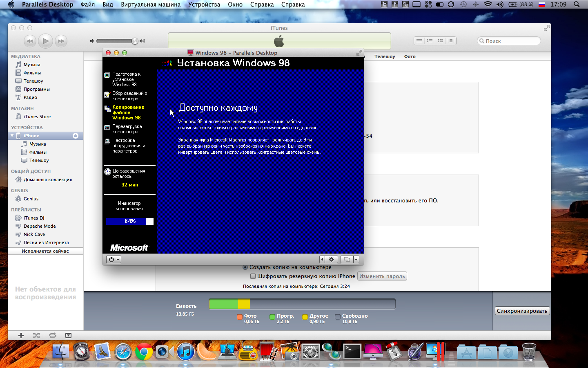Open the Depeche Mode playlist
The image size is (588, 368).
[x=40, y=226]
